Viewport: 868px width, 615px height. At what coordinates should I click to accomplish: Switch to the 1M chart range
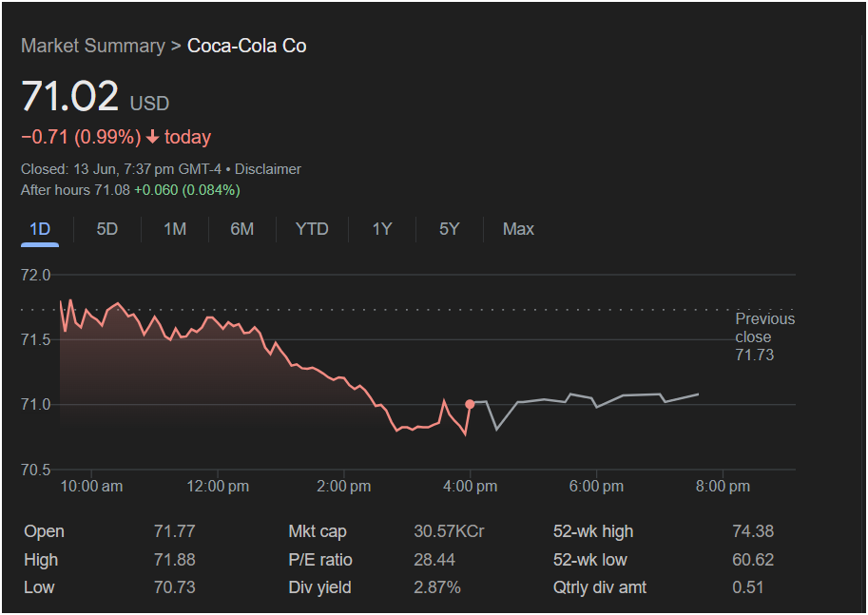click(x=175, y=229)
